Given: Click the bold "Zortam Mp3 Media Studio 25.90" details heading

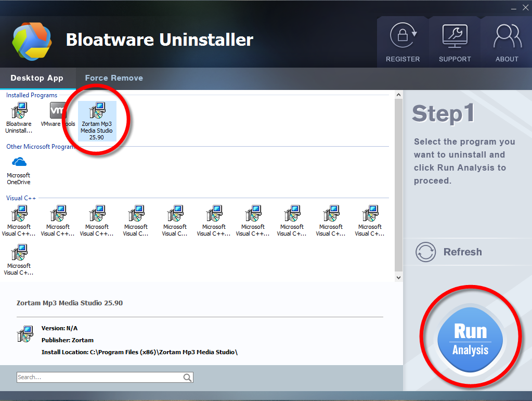Looking at the screenshot, I should [70, 303].
